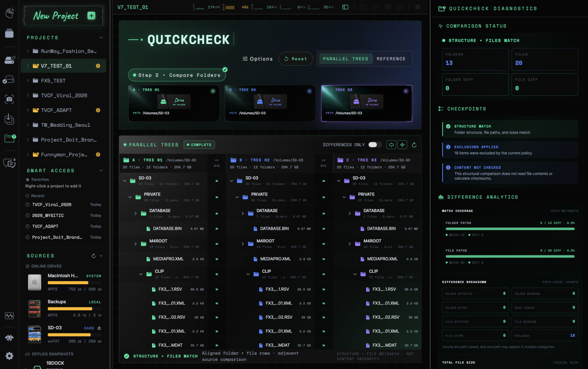Screen dimensions: 588x369
Task: Click the Macintosh HD usage bar
Action: pyautogui.click(x=75, y=283)
